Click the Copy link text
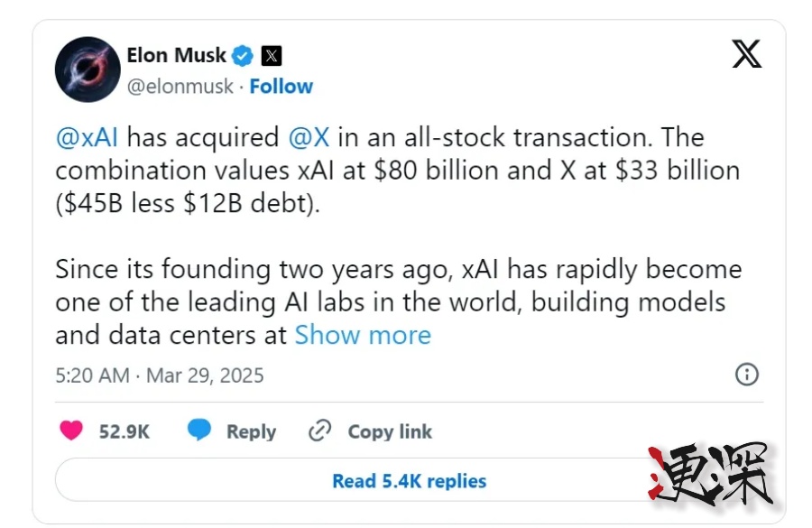The width and height of the screenshot is (812, 528). (x=390, y=431)
